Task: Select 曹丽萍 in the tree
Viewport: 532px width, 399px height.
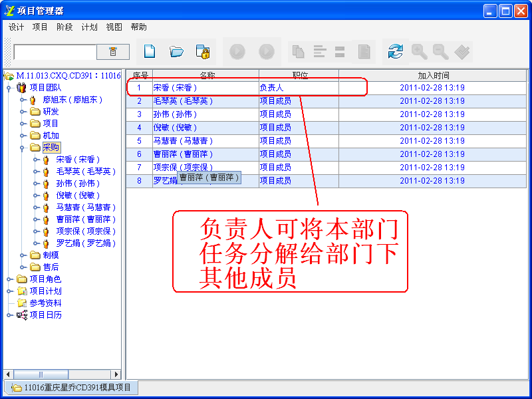Action: (x=86, y=219)
